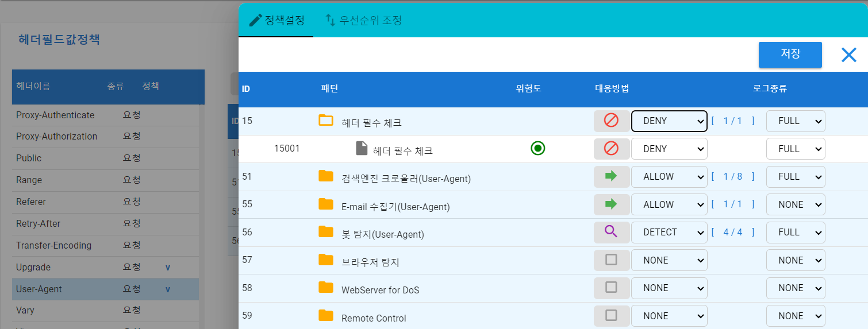This screenshot has height=329, width=868.
Task: Open the DENY response dropdown for row 15001
Action: point(669,149)
